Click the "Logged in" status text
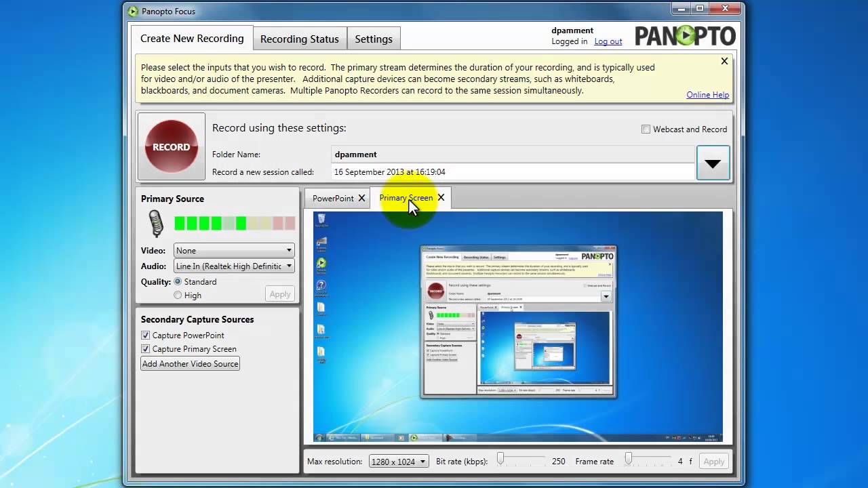 click(x=570, y=41)
